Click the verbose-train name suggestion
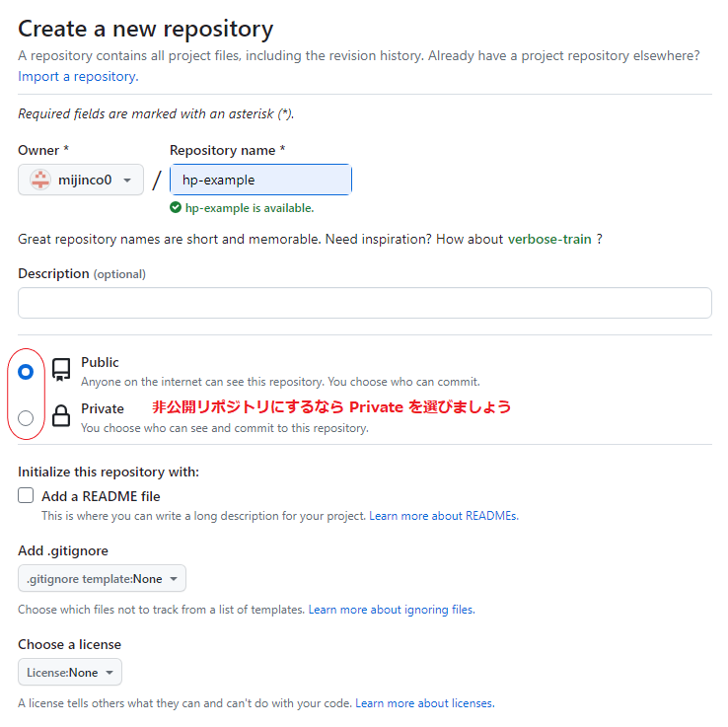 click(549, 239)
